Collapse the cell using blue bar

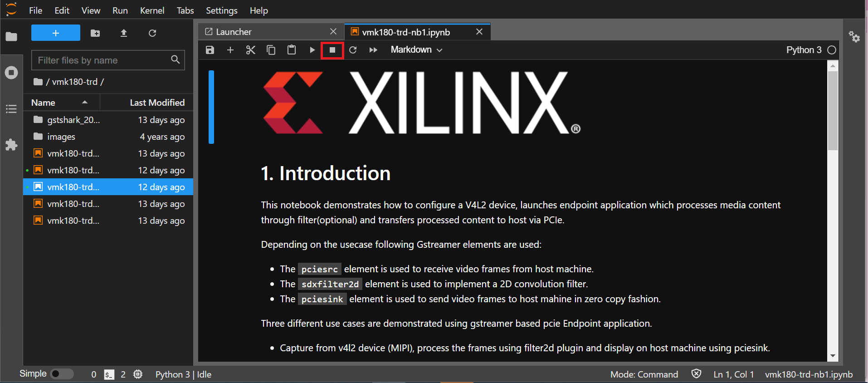coord(211,107)
